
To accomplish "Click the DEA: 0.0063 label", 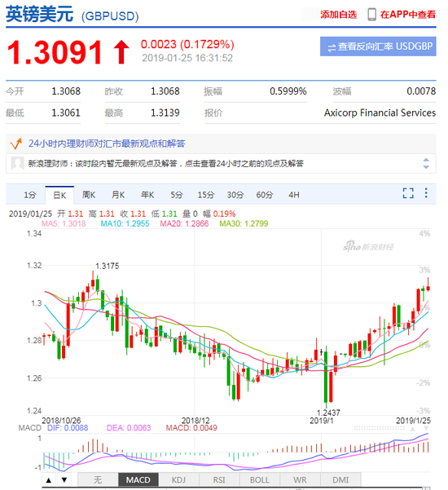I will coord(129,428).
